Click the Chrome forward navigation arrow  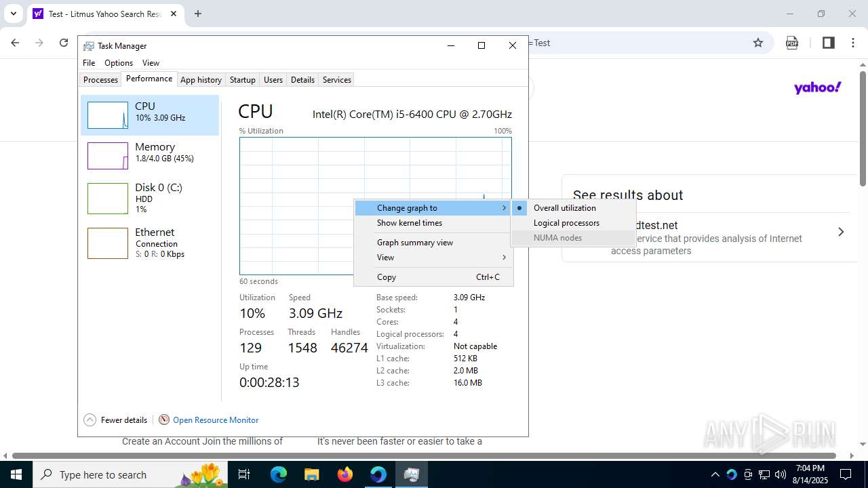(39, 43)
